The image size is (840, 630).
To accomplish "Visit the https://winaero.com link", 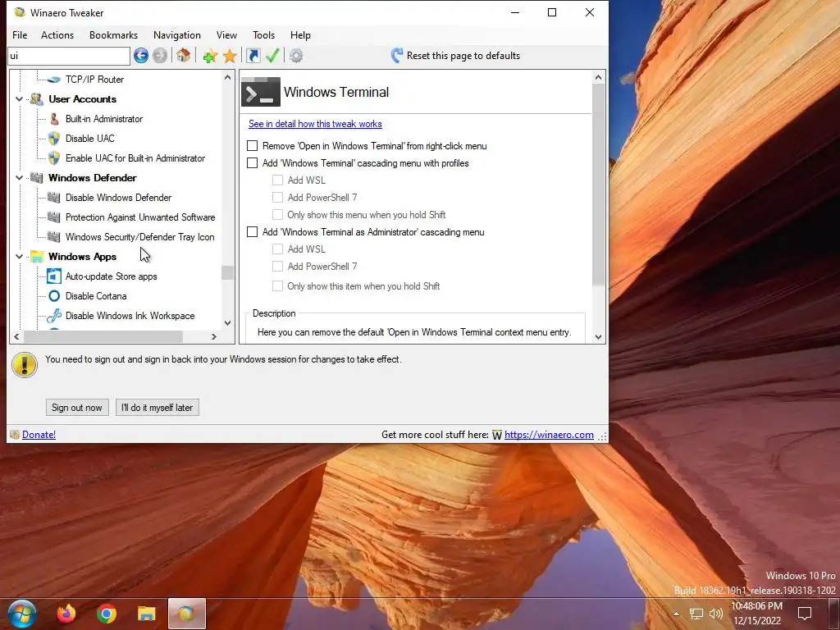I will pyautogui.click(x=549, y=435).
